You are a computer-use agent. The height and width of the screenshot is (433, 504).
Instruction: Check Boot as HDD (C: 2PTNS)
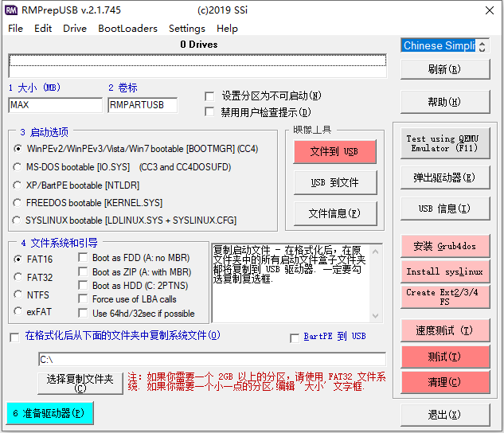[83, 285]
